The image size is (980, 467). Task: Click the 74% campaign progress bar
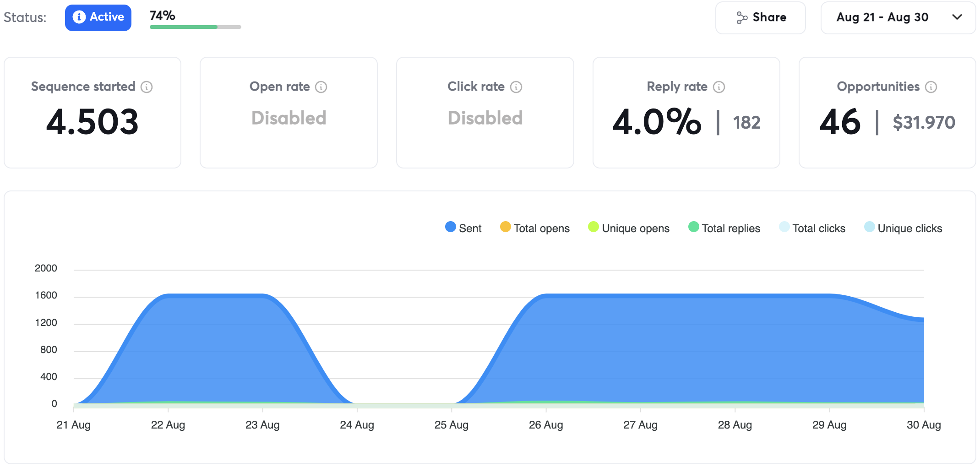[195, 27]
